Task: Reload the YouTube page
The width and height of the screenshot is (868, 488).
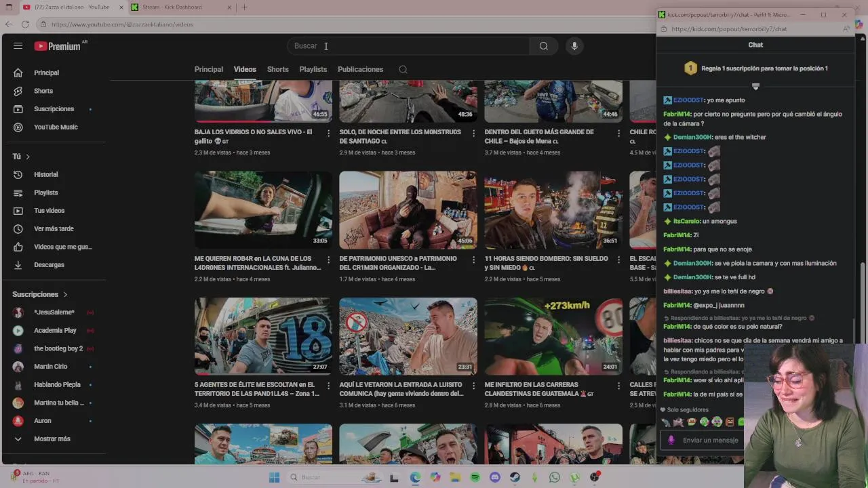Action: tap(25, 24)
